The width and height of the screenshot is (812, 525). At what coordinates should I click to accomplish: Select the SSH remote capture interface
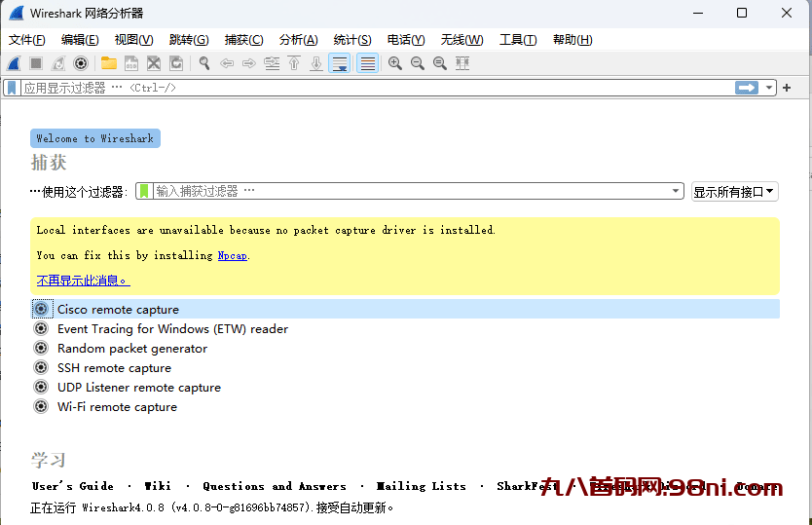[x=114, y=368]
